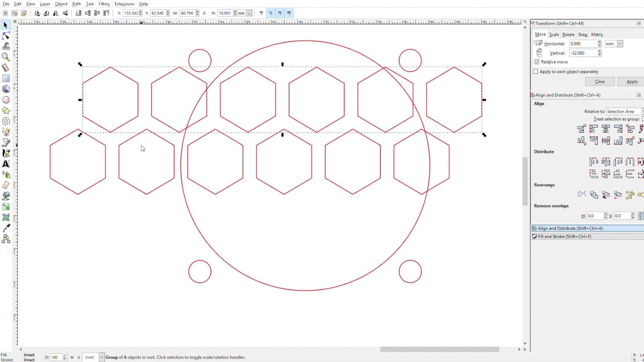Image resolution: width=644 pixels, height=362 pixels.
Task: Click the Extensions menu item
Action: pos(124,4)
